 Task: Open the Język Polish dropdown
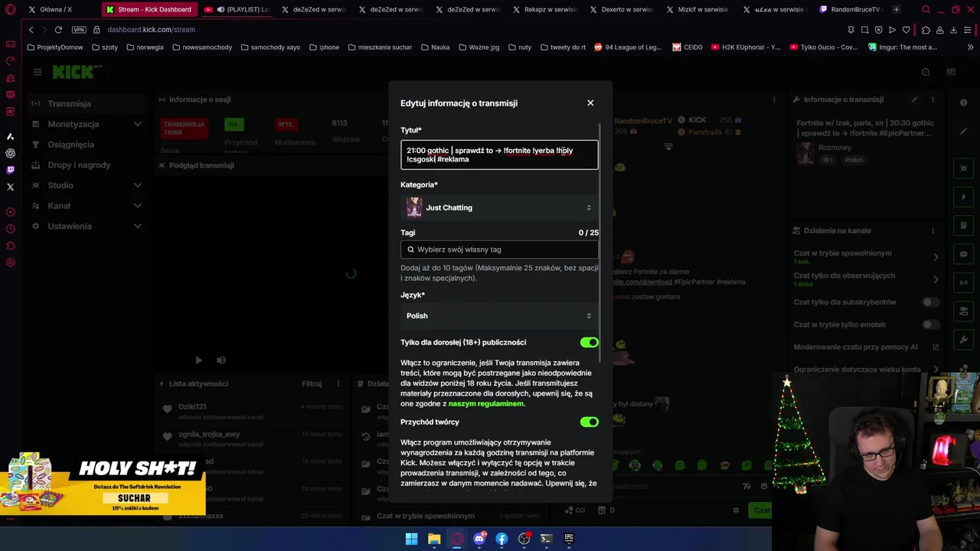(499, 316)
